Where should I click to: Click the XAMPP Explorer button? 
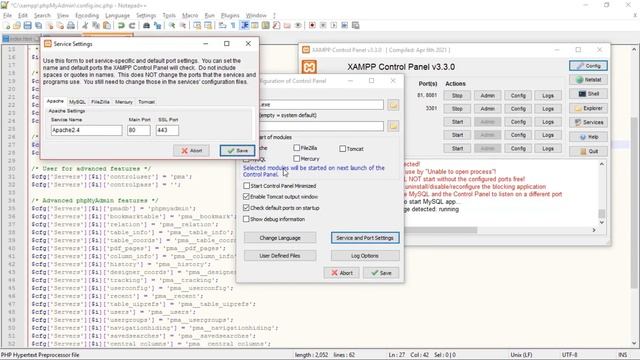click(589, 108)
